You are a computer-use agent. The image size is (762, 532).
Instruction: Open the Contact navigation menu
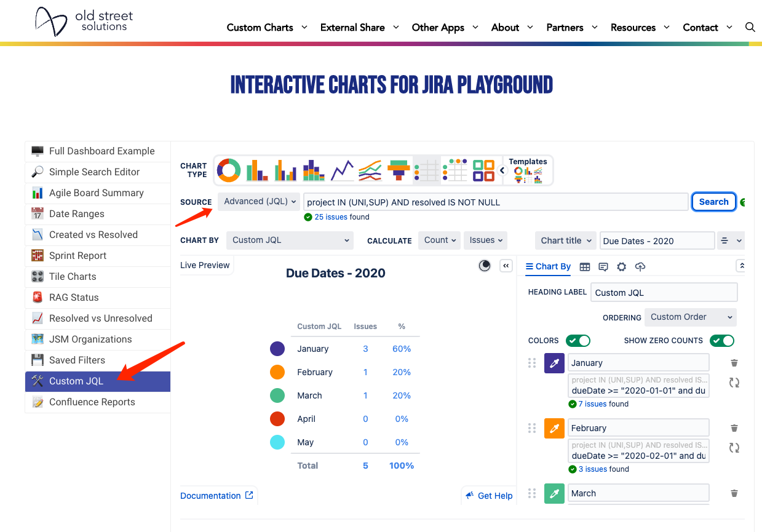coord(708,27)
